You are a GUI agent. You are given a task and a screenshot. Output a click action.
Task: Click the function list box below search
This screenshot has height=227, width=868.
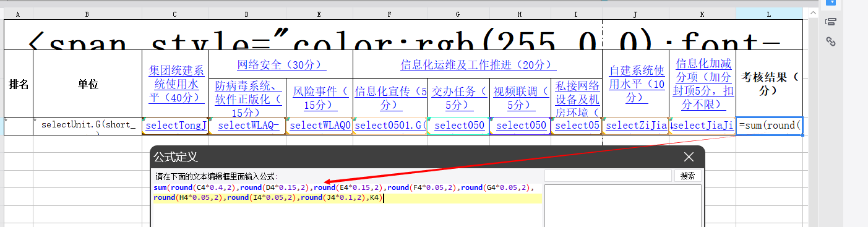(623, 205)
